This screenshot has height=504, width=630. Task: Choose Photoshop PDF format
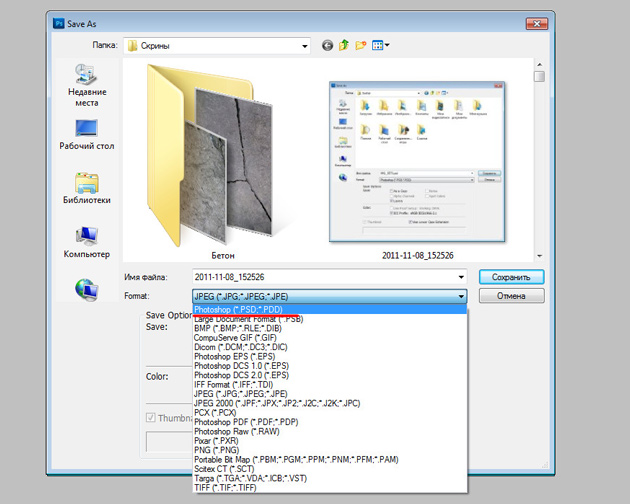329,422
